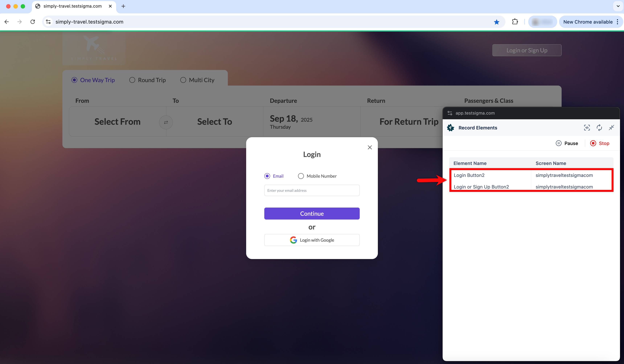624x364 pixels.
Task: Click the swap From/To arrows icon
Action: [166, 122]
